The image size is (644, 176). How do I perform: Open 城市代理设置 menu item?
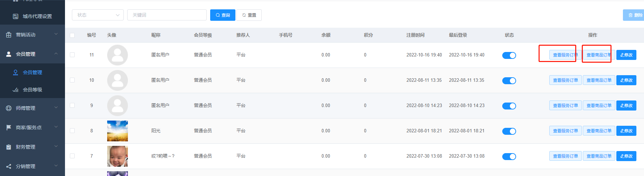pyautogui.click(x=32, y=16)
